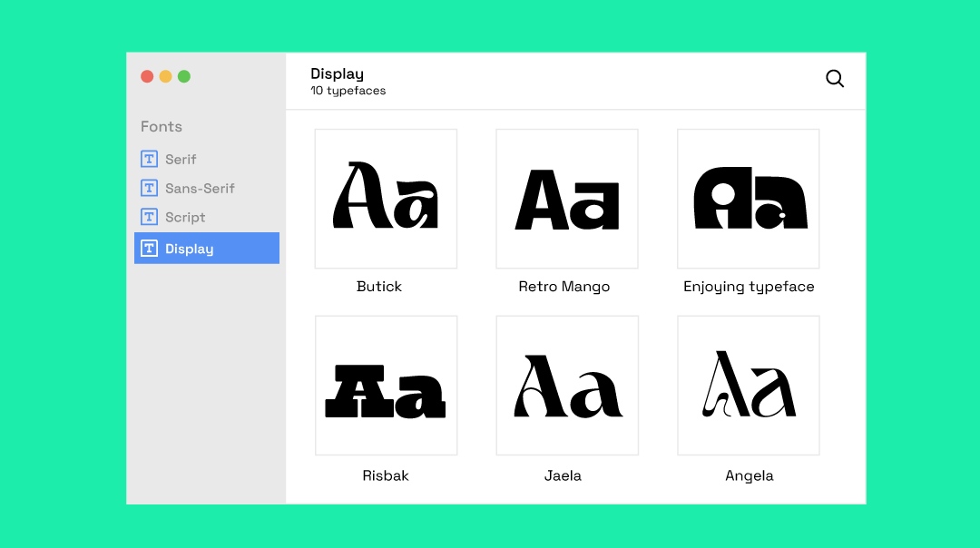Close the window with red button
Image resolution: width=980 pixels, height=548 pixels.
(147, 76)
